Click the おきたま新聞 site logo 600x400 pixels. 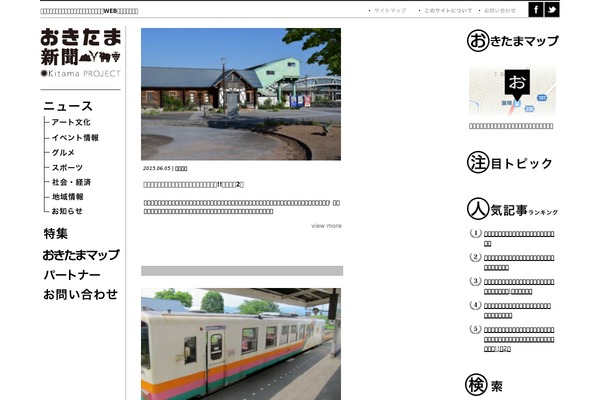click(80, 53)
